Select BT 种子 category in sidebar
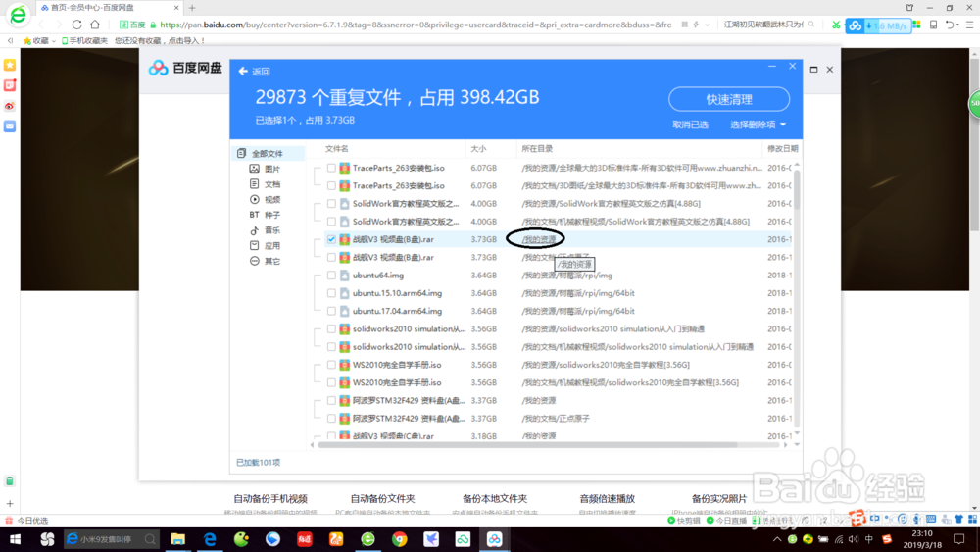The height and width of the screenshot is (552, 980). (x=265, y=215)
